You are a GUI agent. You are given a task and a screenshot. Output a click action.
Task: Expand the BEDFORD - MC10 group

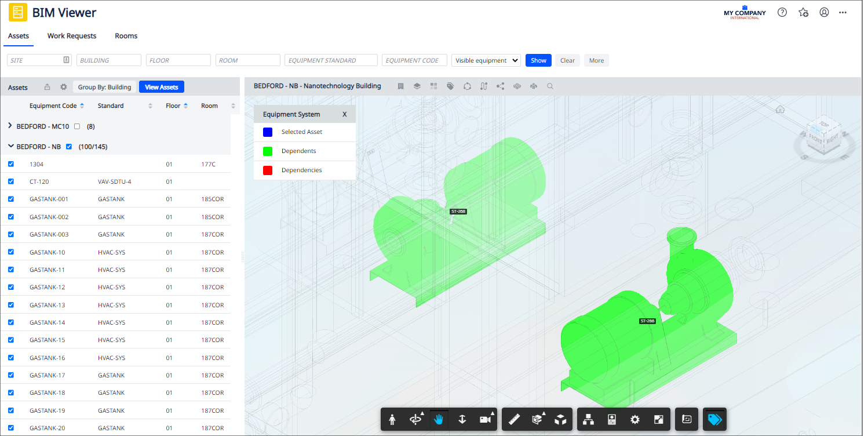[x=10, y=126]
